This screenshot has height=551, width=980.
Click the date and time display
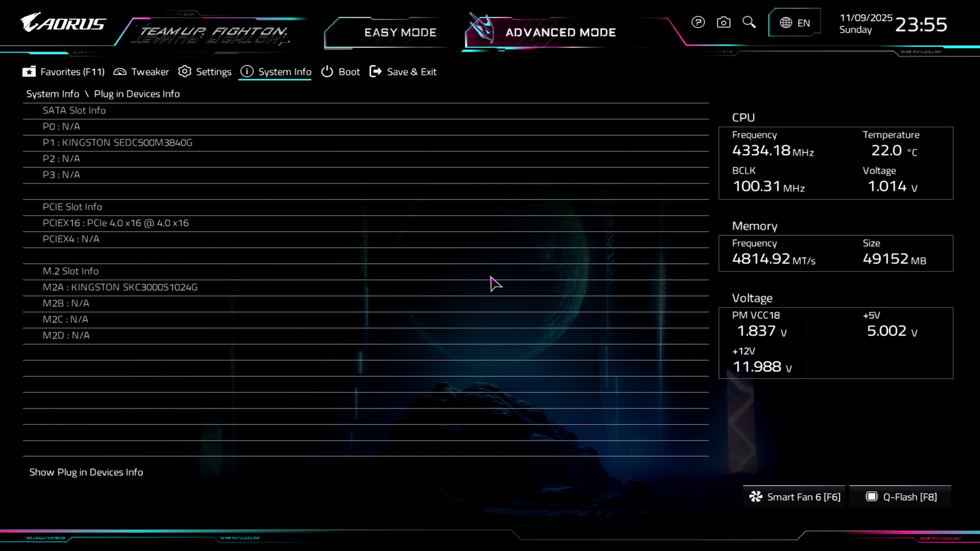[893, 24]
